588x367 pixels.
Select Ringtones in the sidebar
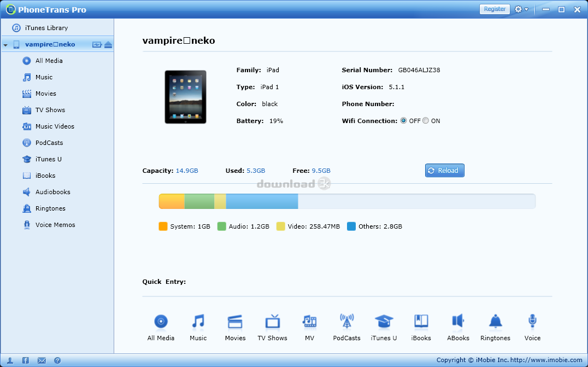pos(50,208)
